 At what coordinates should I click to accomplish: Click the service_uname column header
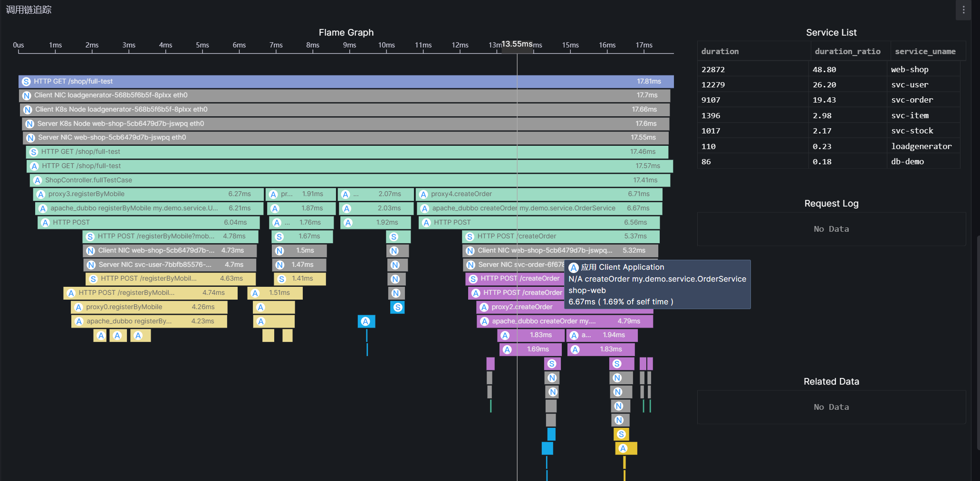click(x=925, y=51)
